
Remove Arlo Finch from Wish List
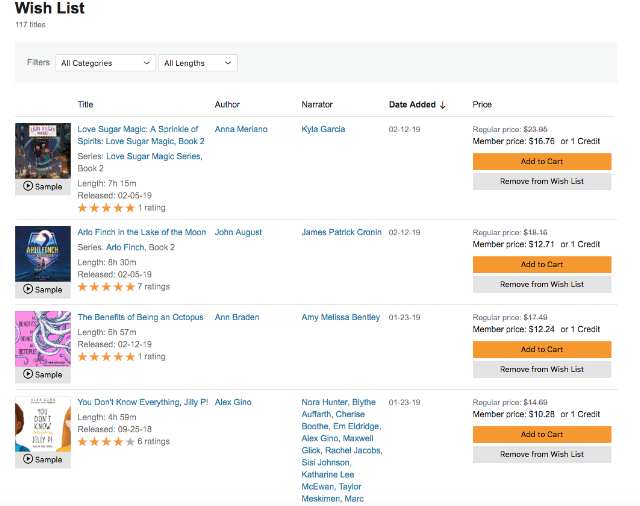(x=541, y=284)
